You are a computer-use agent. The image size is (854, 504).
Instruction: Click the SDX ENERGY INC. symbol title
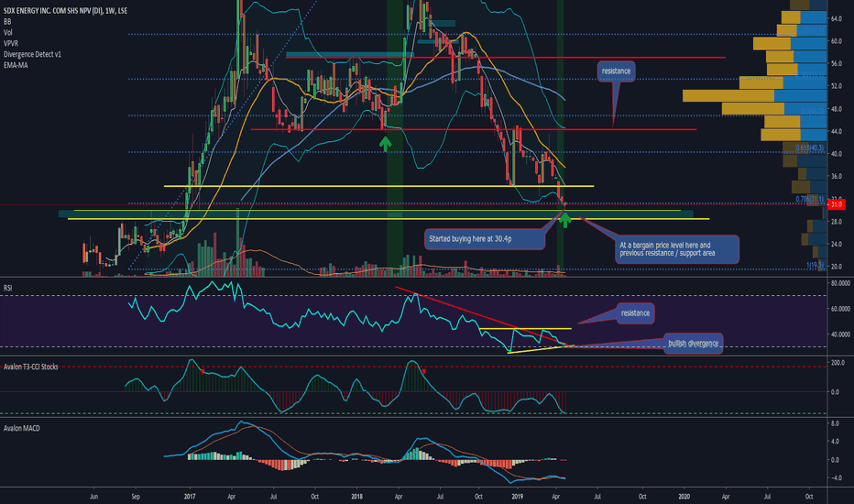[x=65, y=10]
